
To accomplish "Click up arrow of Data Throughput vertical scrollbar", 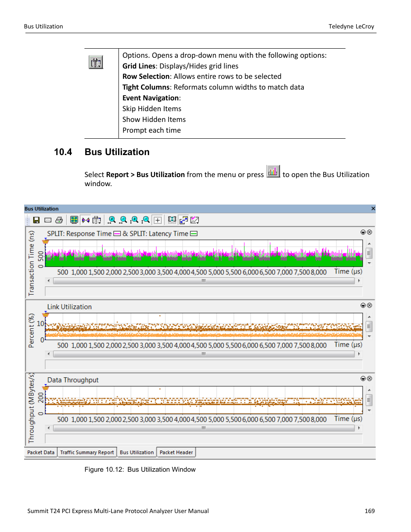I will [x=369, y=390].
